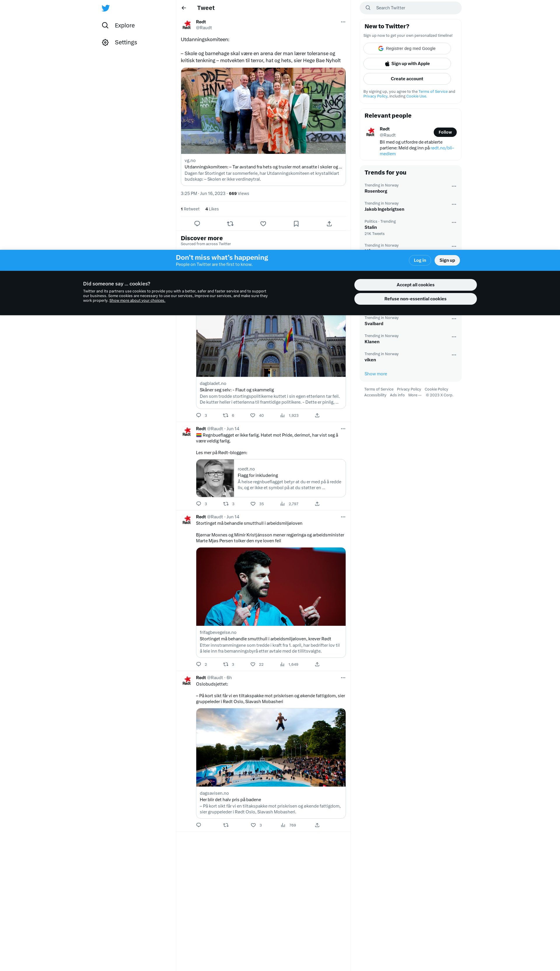This screenshot has width=560, height=971.
Task: Open the dagsavisen.no swimming pool link card
Action: tap(271, 763)
